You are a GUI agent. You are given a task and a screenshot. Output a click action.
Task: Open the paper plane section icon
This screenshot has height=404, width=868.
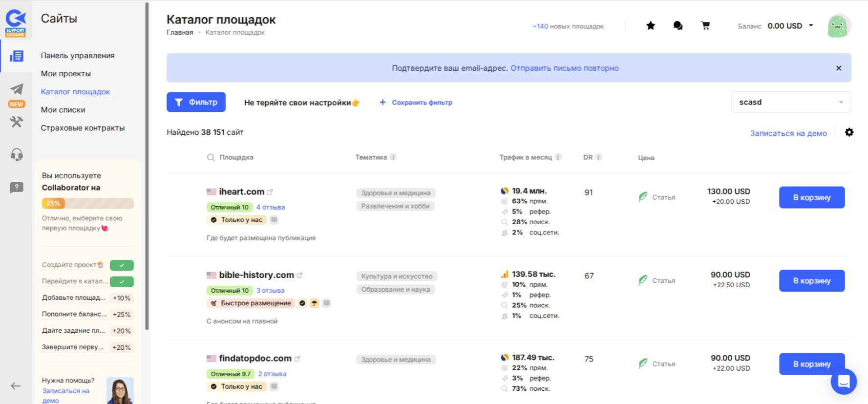[17, 89]
